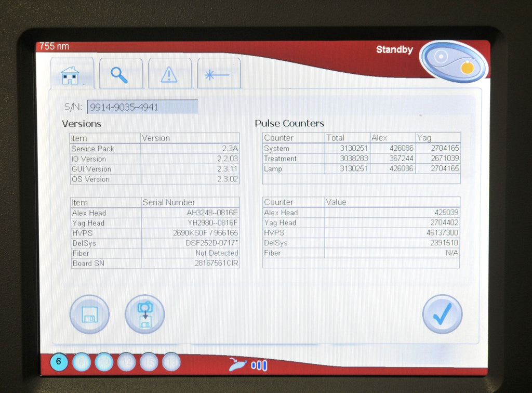Tap the camera screenshot save button
This screenshot has height=393, width=532.
click(145, 315)
